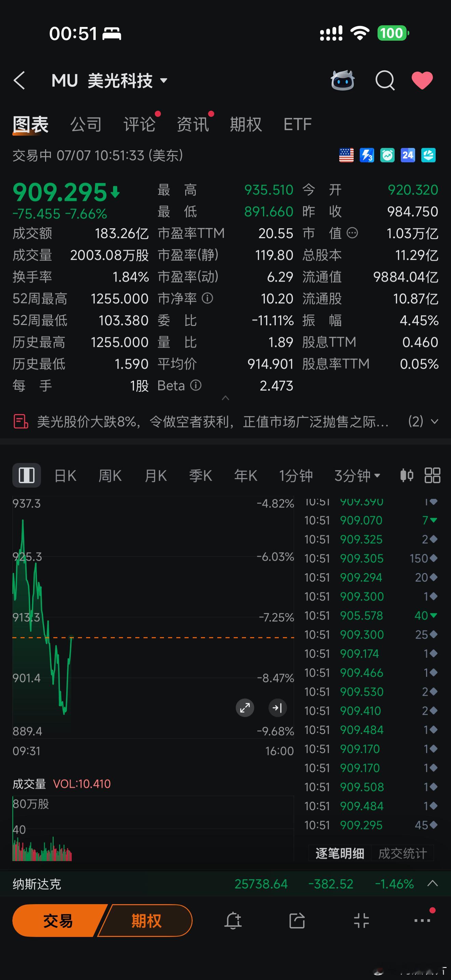This screenshot has height=980, width=451.
Task: Select the 季K chart period
Action: [x=201, y=476]
